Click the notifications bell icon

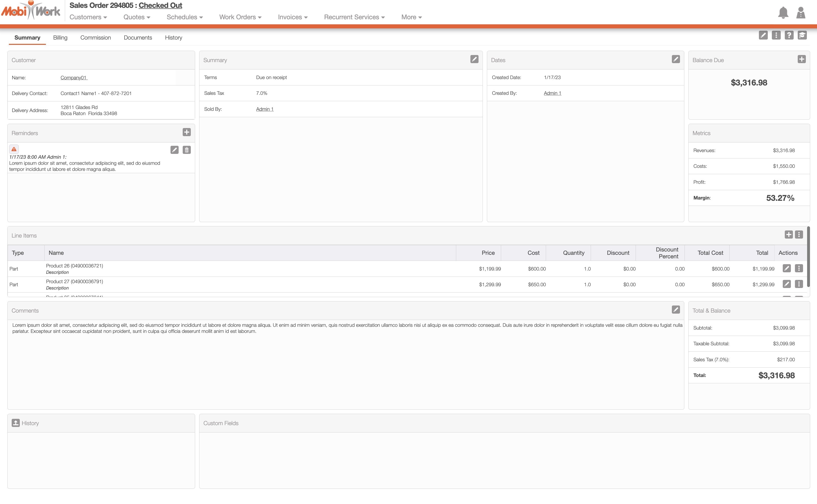783,13
